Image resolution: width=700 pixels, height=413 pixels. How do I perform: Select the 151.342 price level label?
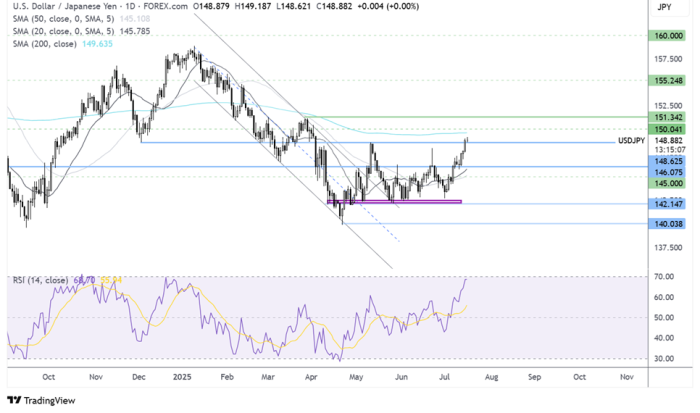tap(667, 118)
